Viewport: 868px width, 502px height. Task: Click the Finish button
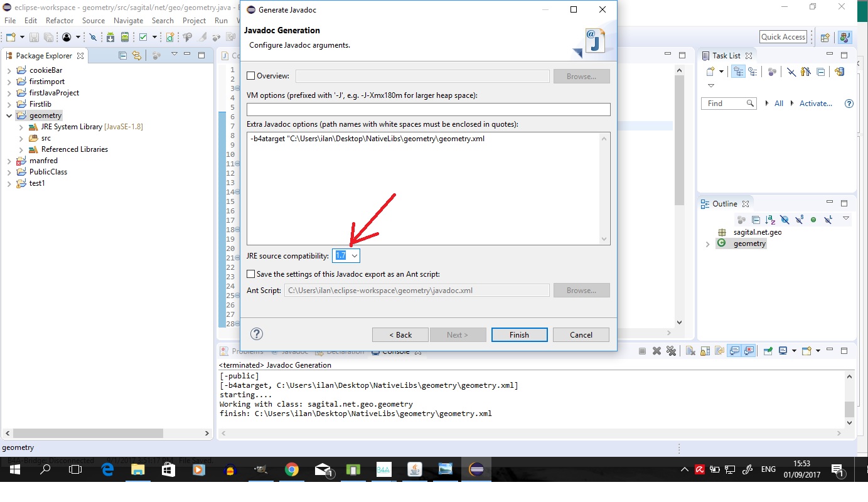(519, 335)
